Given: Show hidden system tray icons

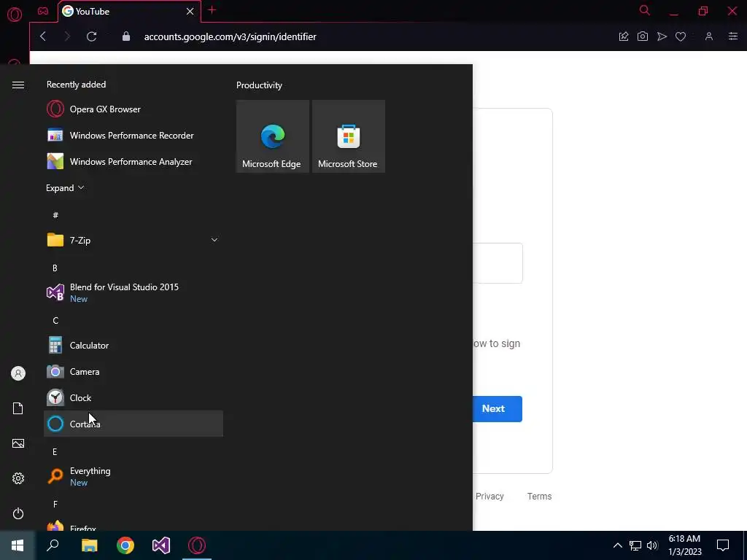Looking at the screenshot, I should point(617,545).
